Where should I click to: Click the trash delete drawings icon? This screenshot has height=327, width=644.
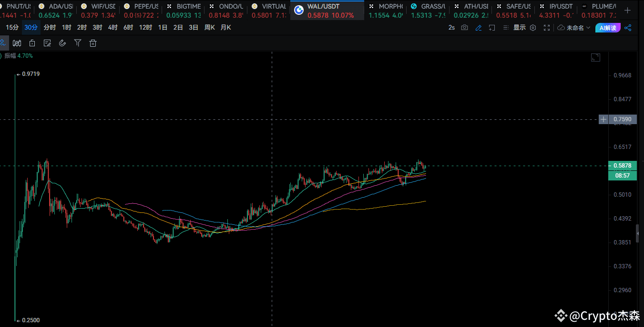coord(93,43)
